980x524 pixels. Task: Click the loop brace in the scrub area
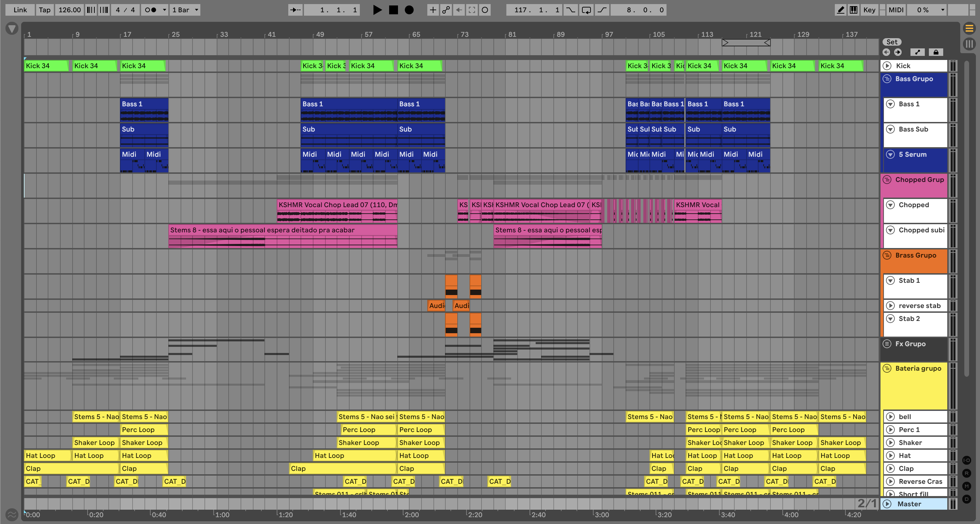point(746,43)
